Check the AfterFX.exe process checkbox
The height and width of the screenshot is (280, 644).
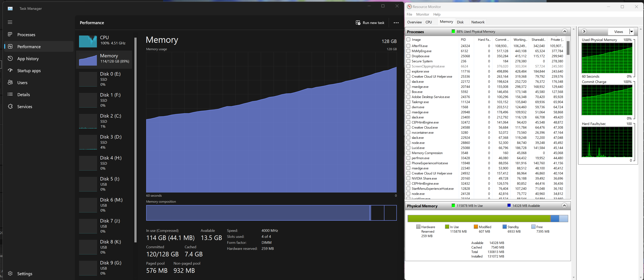click(x=408, y=46)
